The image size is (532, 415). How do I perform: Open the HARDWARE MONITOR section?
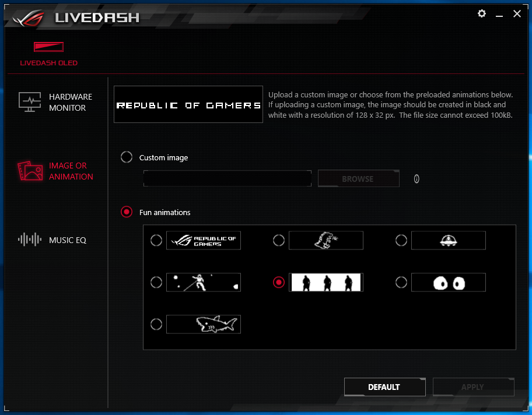tap(70, 102)
